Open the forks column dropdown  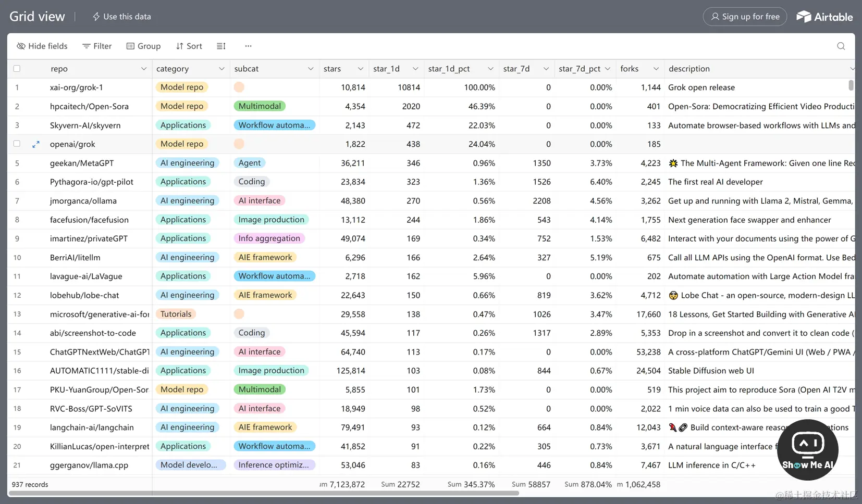pos(656,69)
